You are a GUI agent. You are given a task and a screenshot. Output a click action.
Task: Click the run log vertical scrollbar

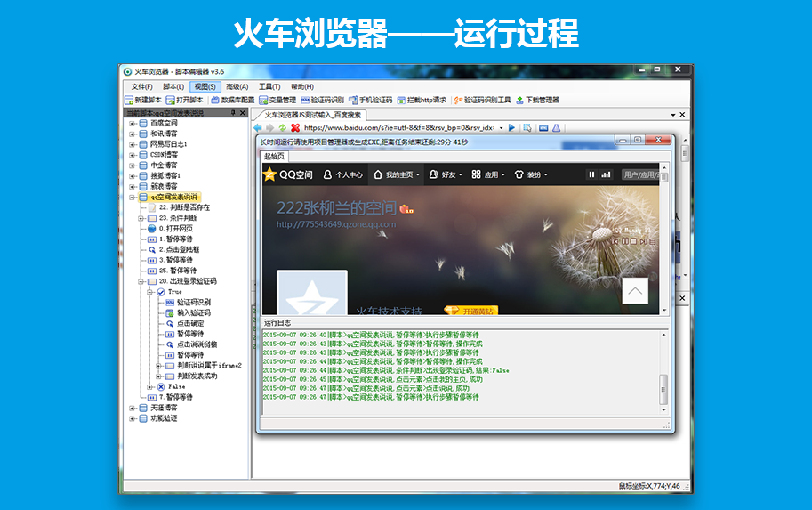[663, 387]
